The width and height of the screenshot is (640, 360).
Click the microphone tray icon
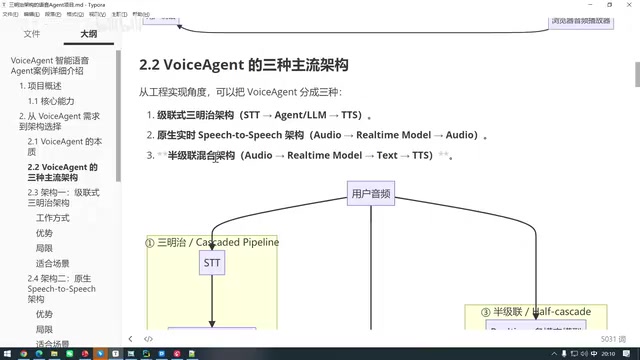click(x=564, y=353)
